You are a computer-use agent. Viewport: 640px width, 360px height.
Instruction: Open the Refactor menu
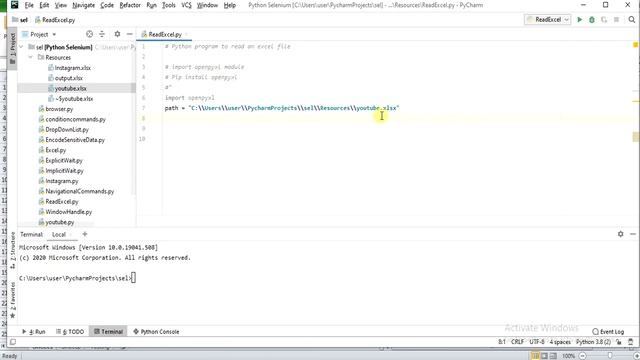130,5
